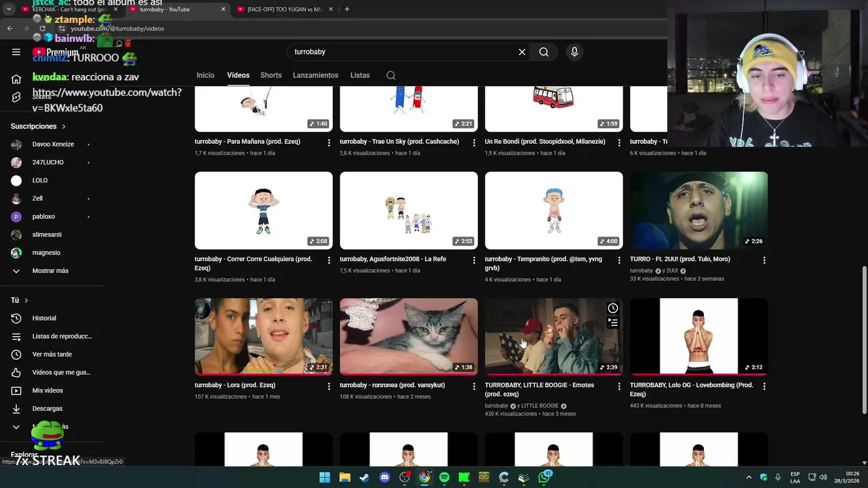Play the TURRO Ft. 2UU! video thumbnail
The width and height of the screenshot is (868, 488).
699,210
